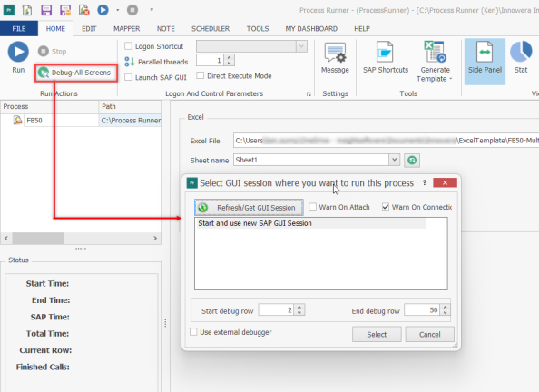Click the small Run icon in quick access toolbar
Image resolution: width=539 pixels, height=392 pixels.
point(103,10)
